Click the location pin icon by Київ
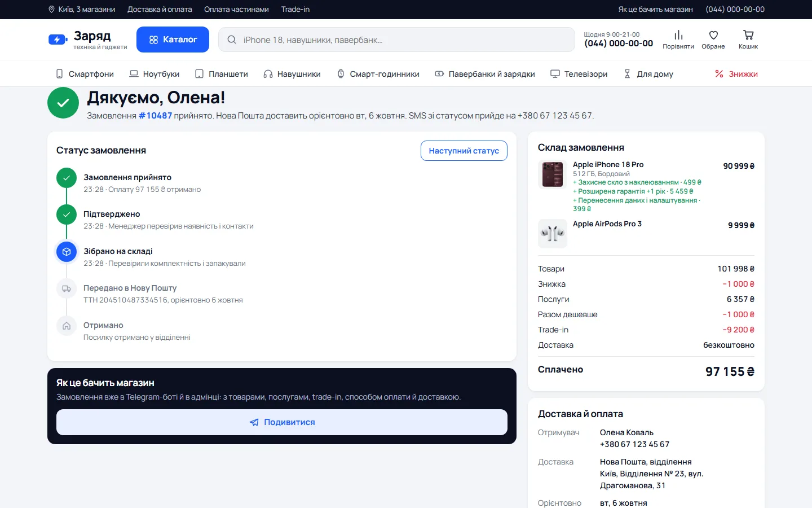Image resolution: width=812 pixels, height=508 pixels. [x=52, y=10]
